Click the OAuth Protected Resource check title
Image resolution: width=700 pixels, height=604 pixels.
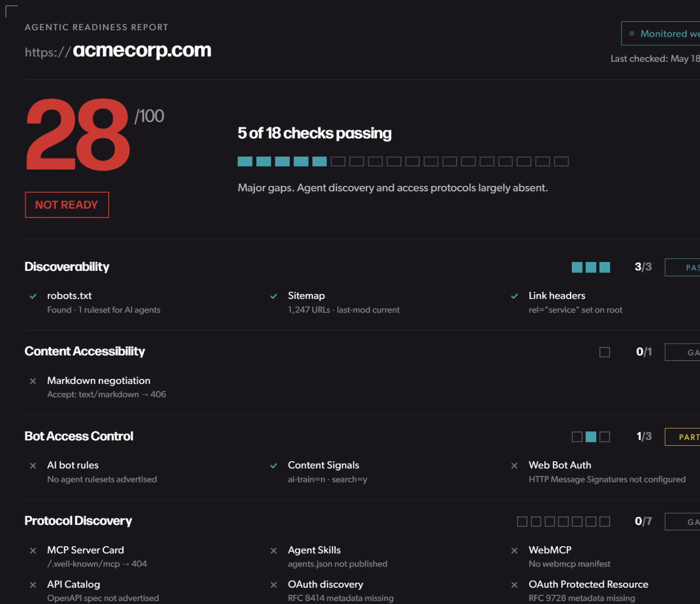pos(589,584)
